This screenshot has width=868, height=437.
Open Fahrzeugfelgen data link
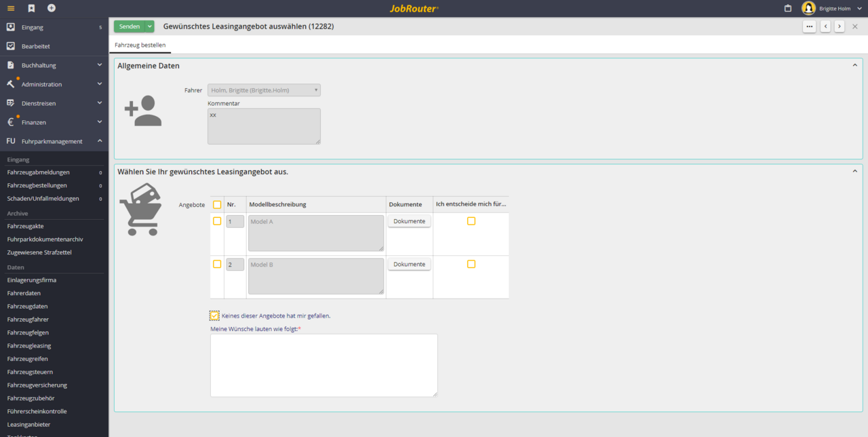(x=28, y=332)
